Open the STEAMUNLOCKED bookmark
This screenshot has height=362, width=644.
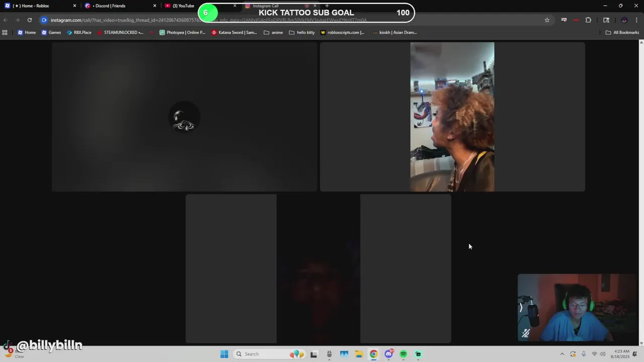tap(120, 33)
